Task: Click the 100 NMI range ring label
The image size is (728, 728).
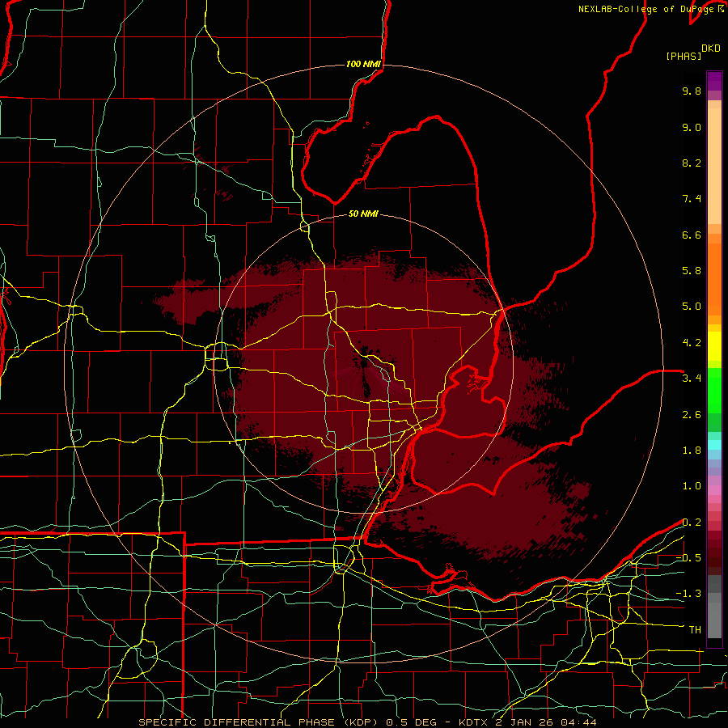Action: (363, 64)
